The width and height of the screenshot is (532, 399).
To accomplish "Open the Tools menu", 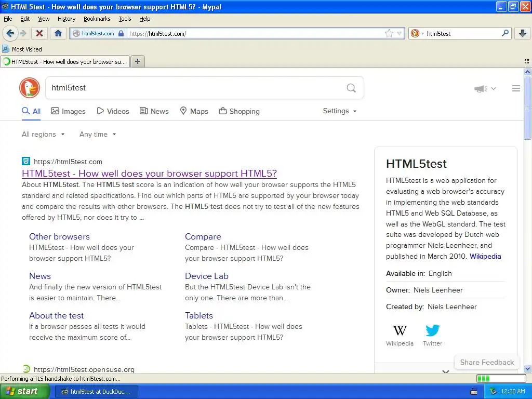I will (x=125, y=19).
